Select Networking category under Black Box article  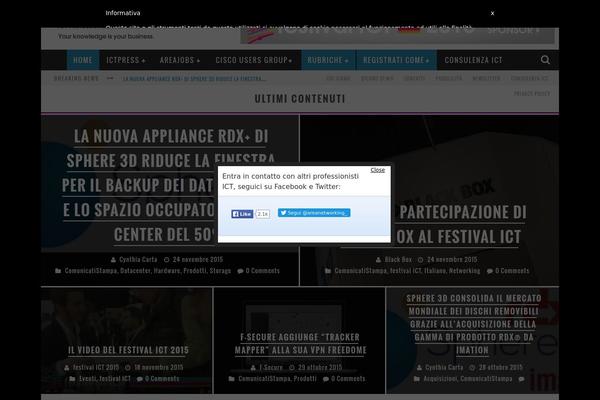click(464, 271)
